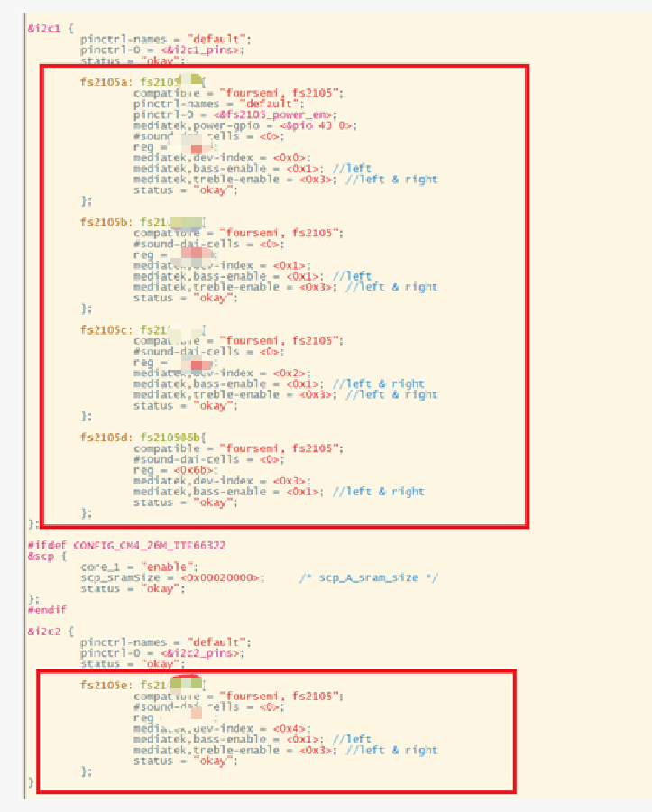Select the "<&i2c1_pins>" reference
Screen dimensions: 652x812
coord(202,51)
